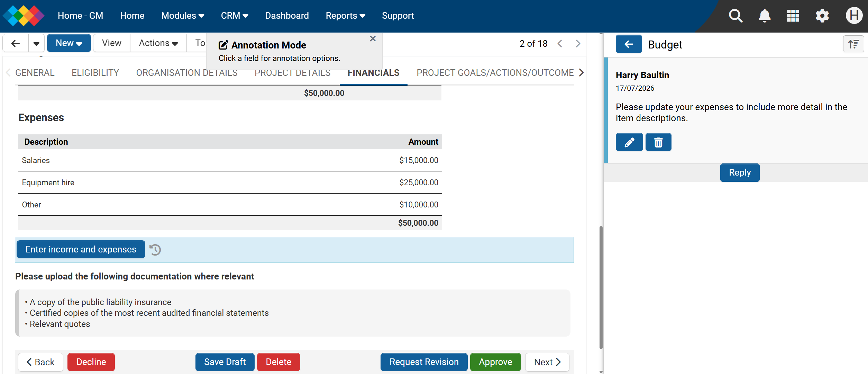
Task: Open the New dropdown
Action: tap(69, 43)
